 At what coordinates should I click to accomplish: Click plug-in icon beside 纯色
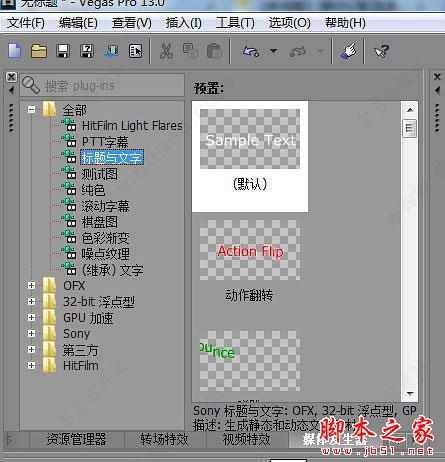[69, 189]
